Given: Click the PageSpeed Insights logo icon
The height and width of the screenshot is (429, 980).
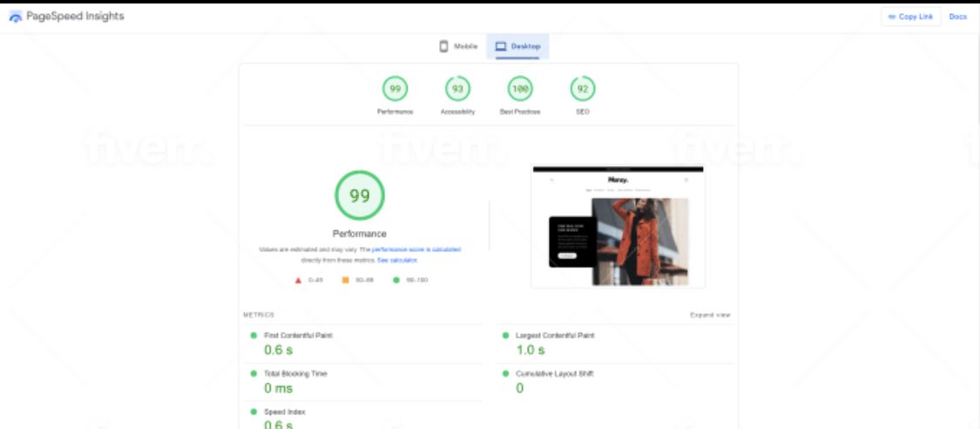Looking at the screenshot, I should click(x=16, y=17).
